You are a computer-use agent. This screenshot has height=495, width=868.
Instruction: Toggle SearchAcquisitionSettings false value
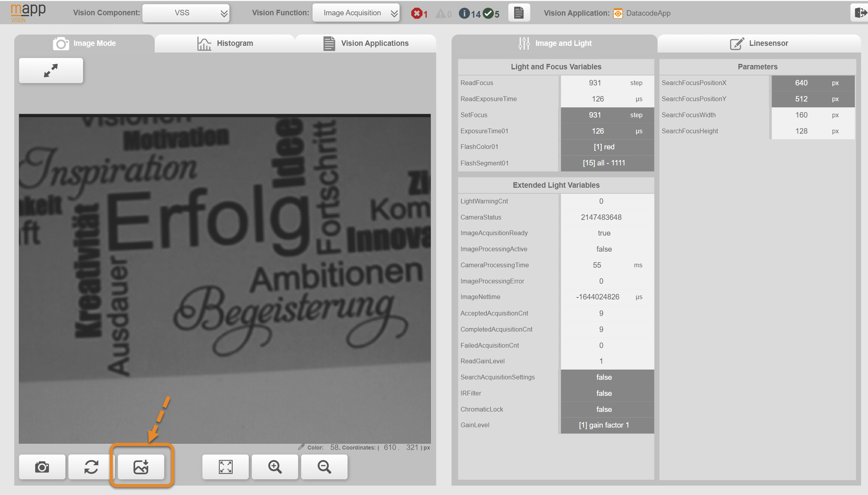point(607,377)
